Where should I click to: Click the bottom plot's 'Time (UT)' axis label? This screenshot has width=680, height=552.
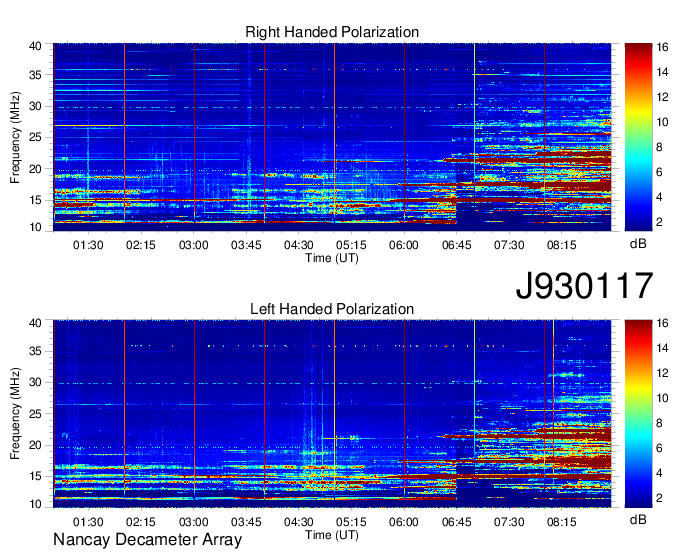coord(332,535)
